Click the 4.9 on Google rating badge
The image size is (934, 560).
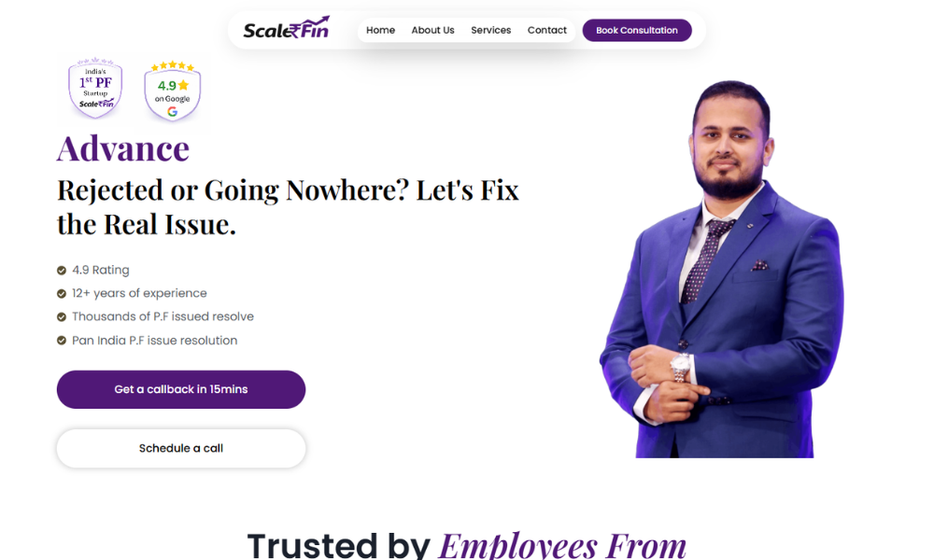click(x=172, y=91)
